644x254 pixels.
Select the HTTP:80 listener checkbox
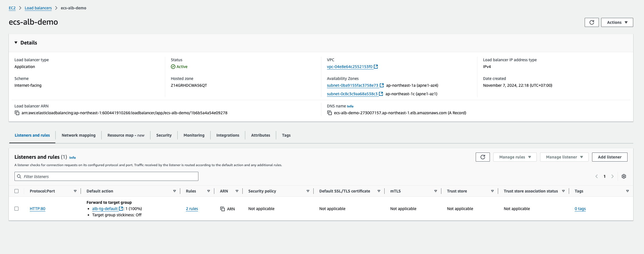16,209
